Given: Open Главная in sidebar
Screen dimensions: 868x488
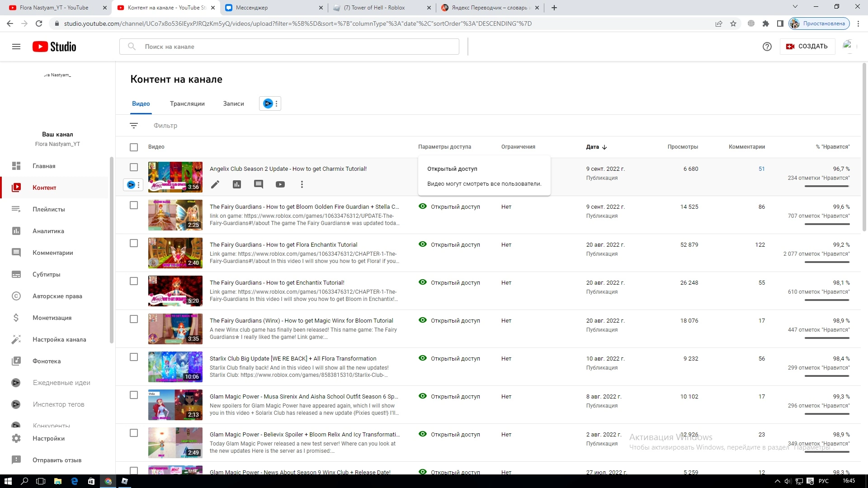Looking at the screenshot, I should 54,166.
